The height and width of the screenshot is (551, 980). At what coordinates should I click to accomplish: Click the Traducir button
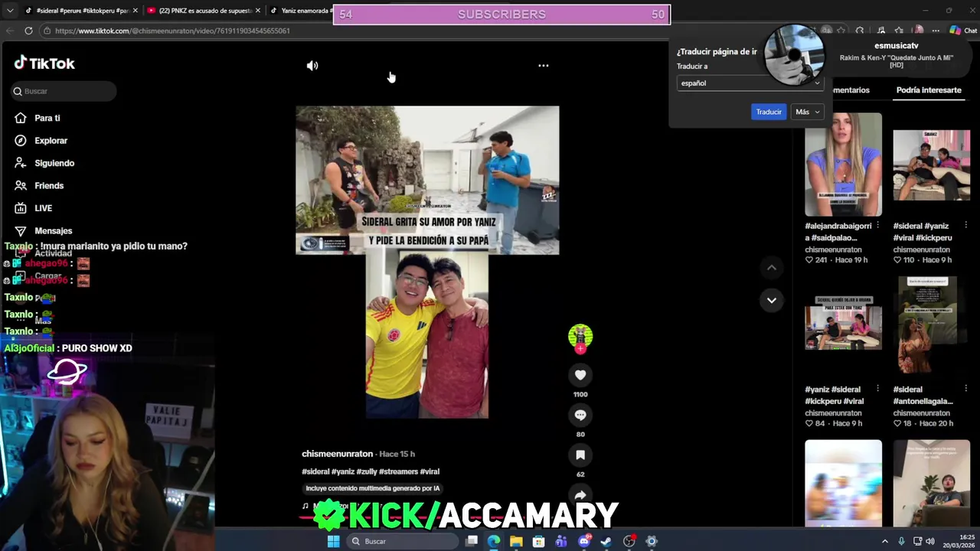pos(769,112)
